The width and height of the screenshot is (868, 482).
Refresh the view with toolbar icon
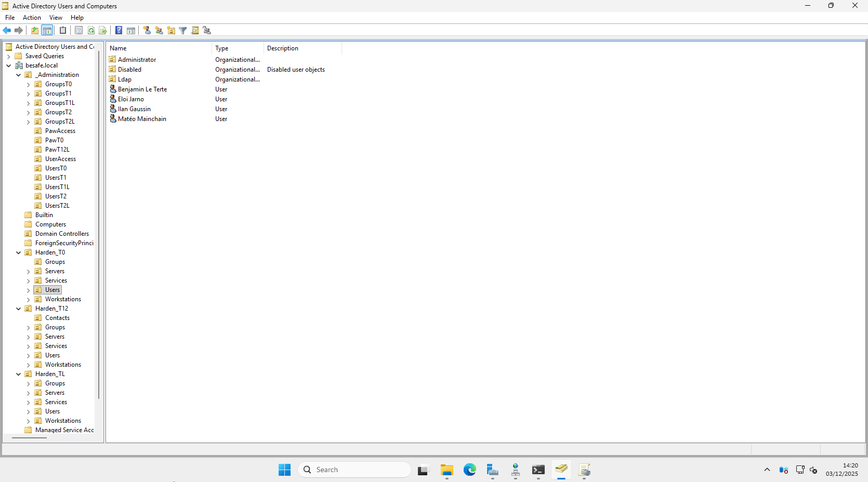(91, 31)
